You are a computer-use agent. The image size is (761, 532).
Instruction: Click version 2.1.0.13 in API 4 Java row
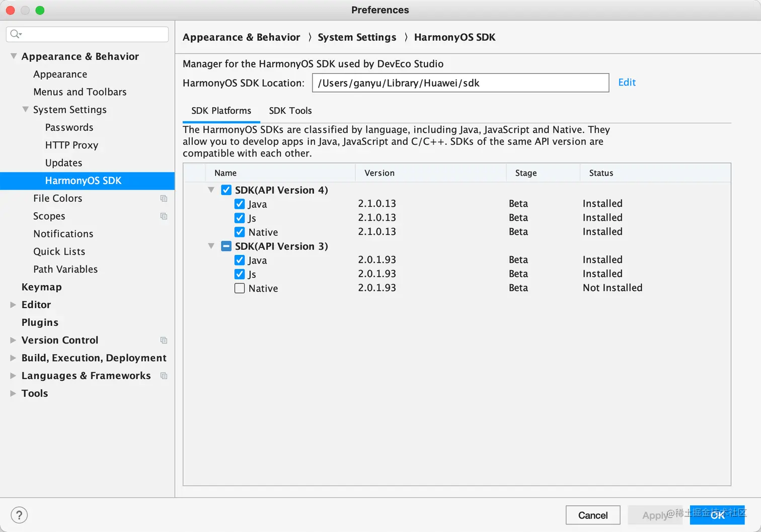[377, 204]
